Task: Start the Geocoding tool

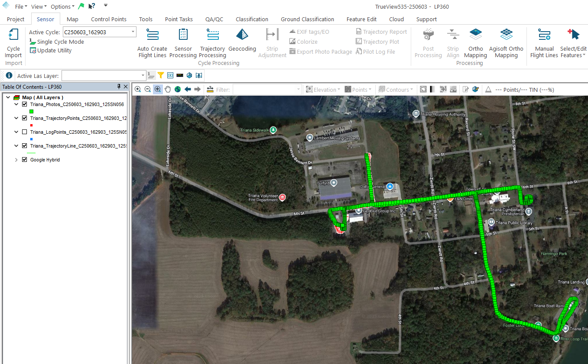Action: point(242,41)
